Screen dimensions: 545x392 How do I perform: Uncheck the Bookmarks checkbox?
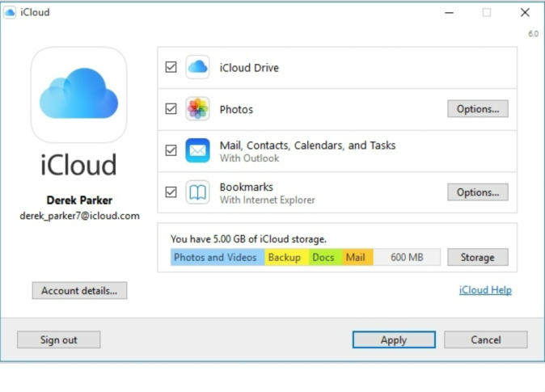171,192
